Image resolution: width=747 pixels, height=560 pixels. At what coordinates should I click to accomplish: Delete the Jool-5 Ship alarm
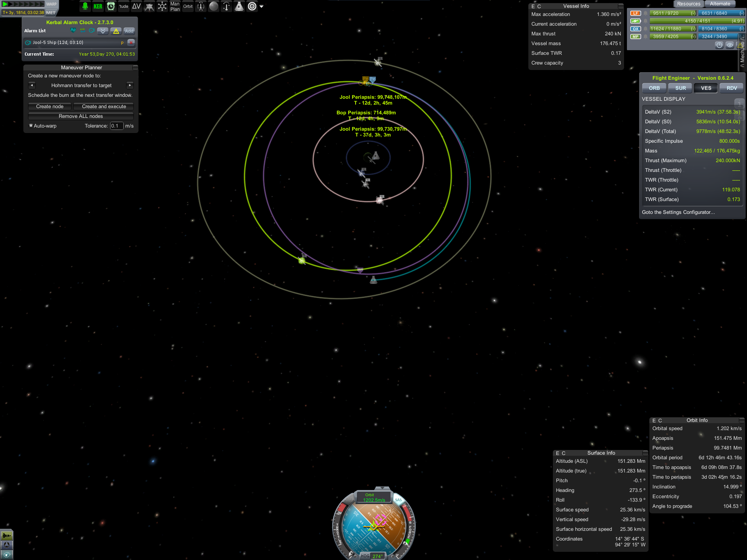coord(131,43)
